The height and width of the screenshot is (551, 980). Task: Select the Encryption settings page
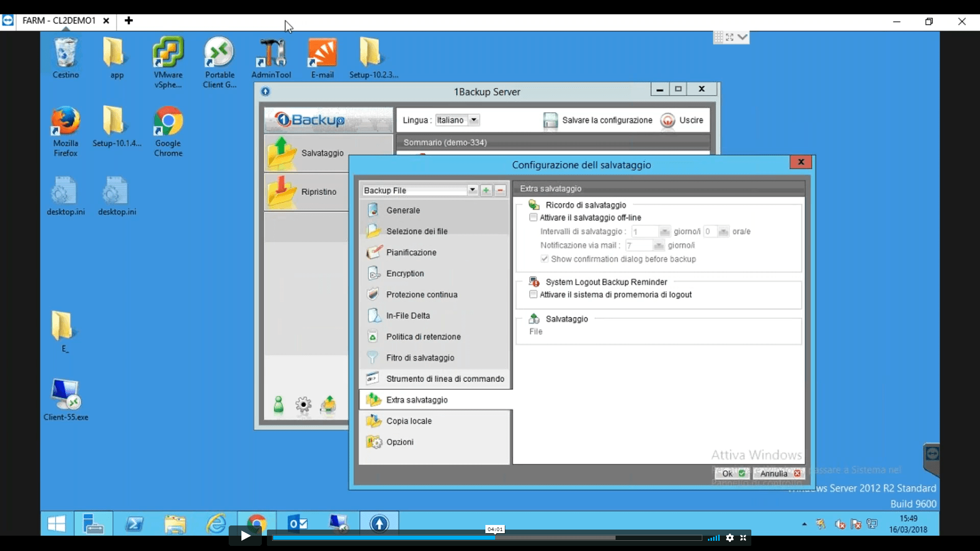point(404,273)
